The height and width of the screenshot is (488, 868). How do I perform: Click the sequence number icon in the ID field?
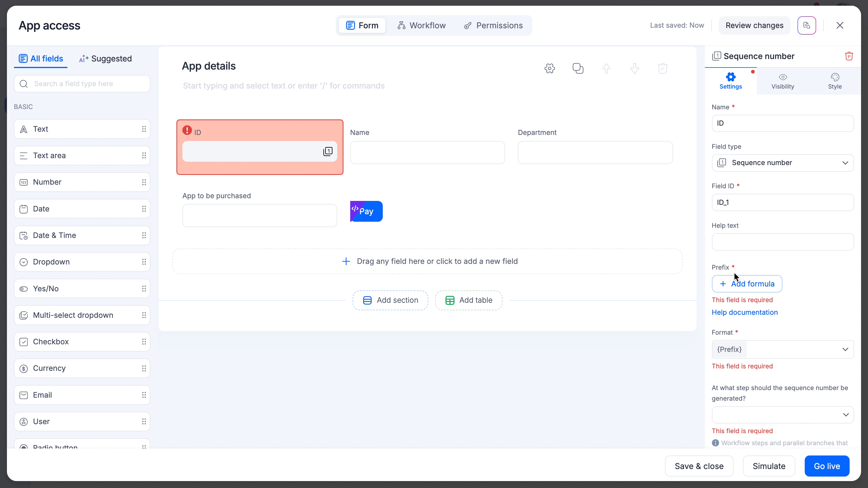click(x=328, y=152)
